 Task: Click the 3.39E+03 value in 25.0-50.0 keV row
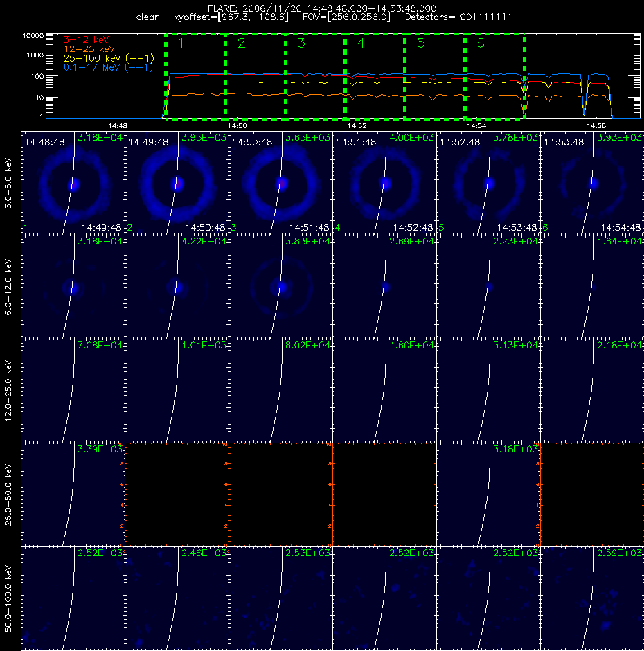point(100,449)
